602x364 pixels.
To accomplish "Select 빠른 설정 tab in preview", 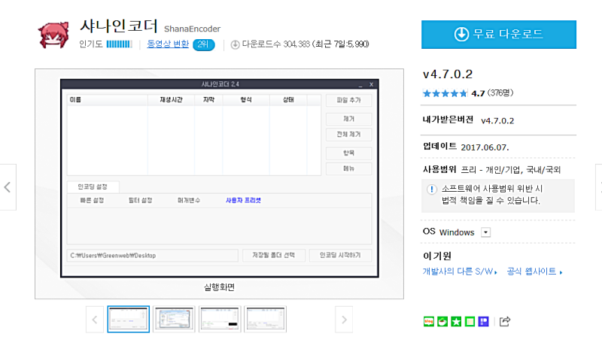I will pos(92,201).
